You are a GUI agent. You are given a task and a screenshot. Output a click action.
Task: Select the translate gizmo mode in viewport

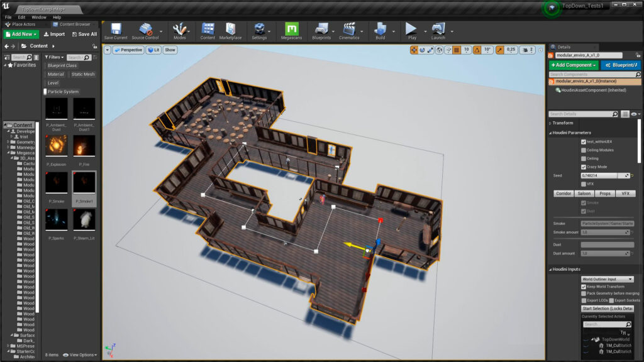(x=414, y=50)
